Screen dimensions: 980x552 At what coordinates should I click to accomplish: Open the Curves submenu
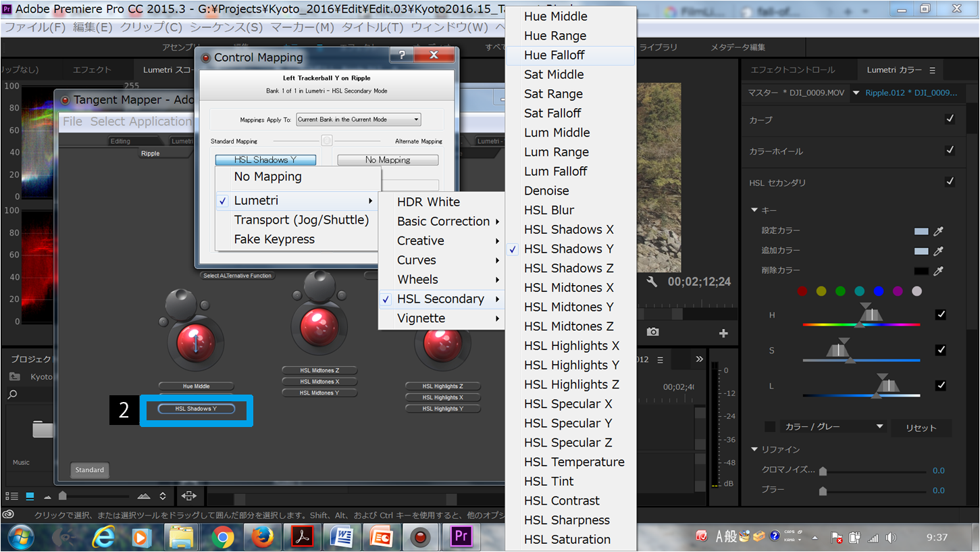(x=442, y=260)
